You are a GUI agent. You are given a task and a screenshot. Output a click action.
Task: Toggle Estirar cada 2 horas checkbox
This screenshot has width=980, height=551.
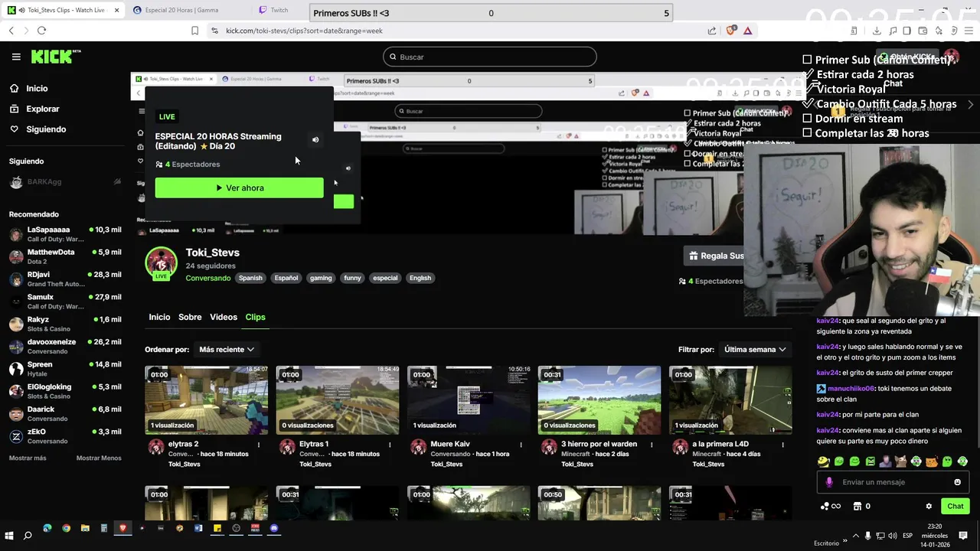(807, 74)
